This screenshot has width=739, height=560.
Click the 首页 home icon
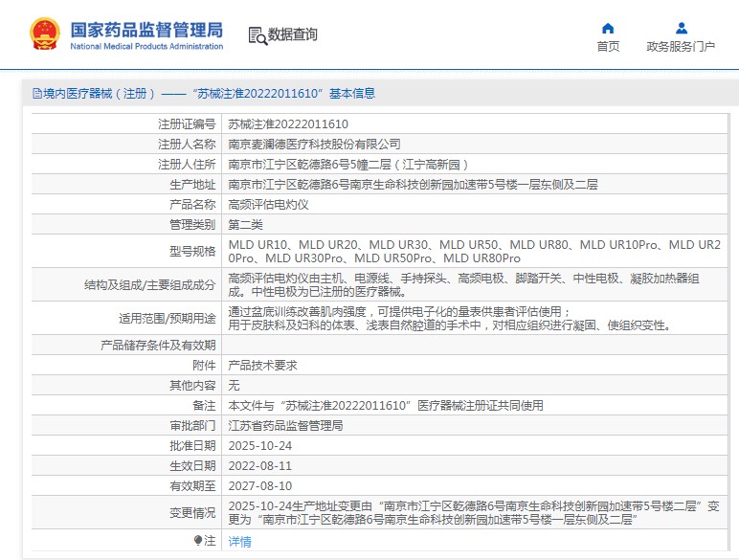coord(608,29)
